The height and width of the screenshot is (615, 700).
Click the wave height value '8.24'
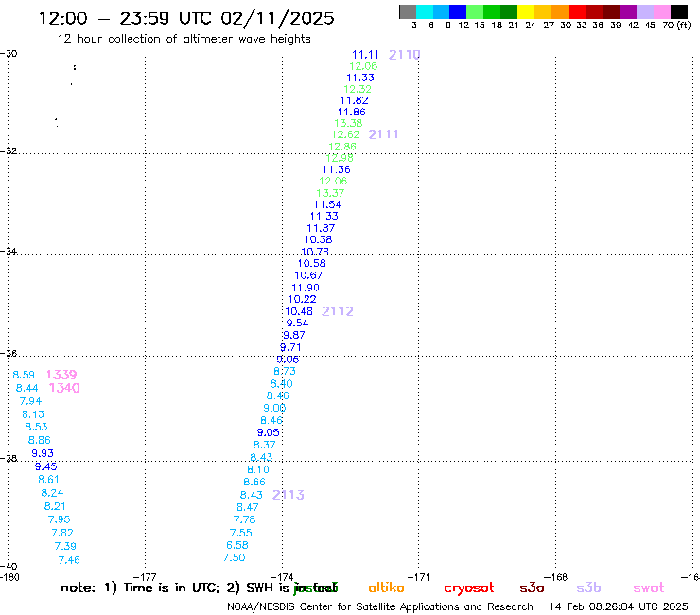tap(52, 493)
